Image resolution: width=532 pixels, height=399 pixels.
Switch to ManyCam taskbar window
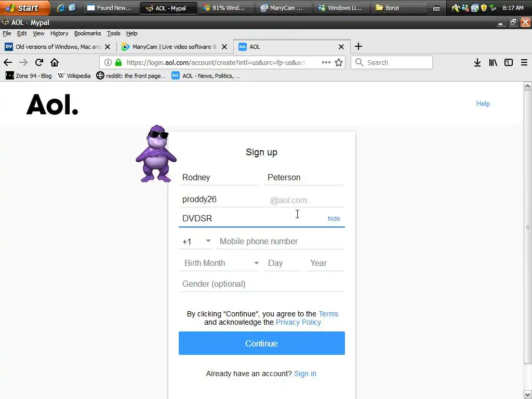283,8
